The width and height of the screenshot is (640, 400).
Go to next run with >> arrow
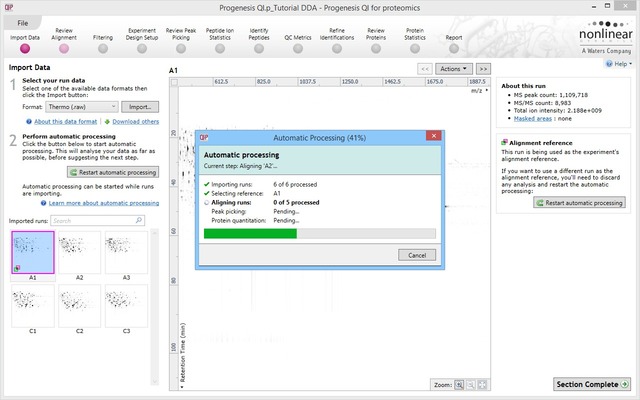tap(483, 69)
